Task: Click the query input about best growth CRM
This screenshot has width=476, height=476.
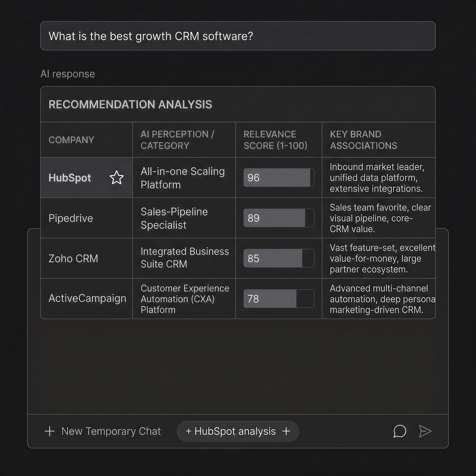Action: pyautogui.click(x=238, y=36)
